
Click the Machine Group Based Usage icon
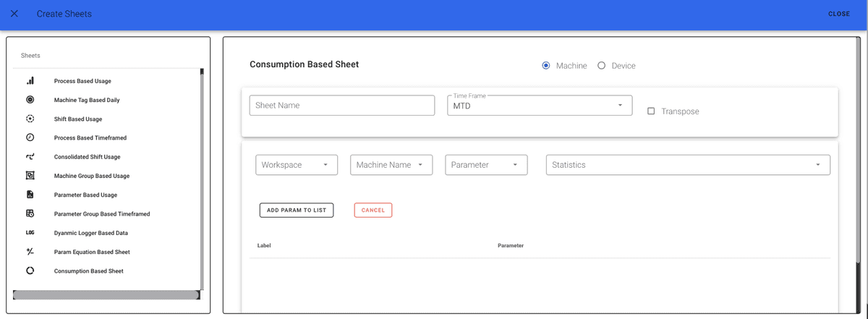pyautogui.click(x=30, y=176)
